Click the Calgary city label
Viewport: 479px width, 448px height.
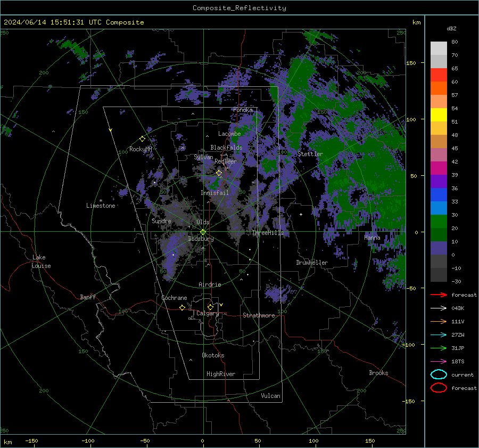tap(208, 313)
